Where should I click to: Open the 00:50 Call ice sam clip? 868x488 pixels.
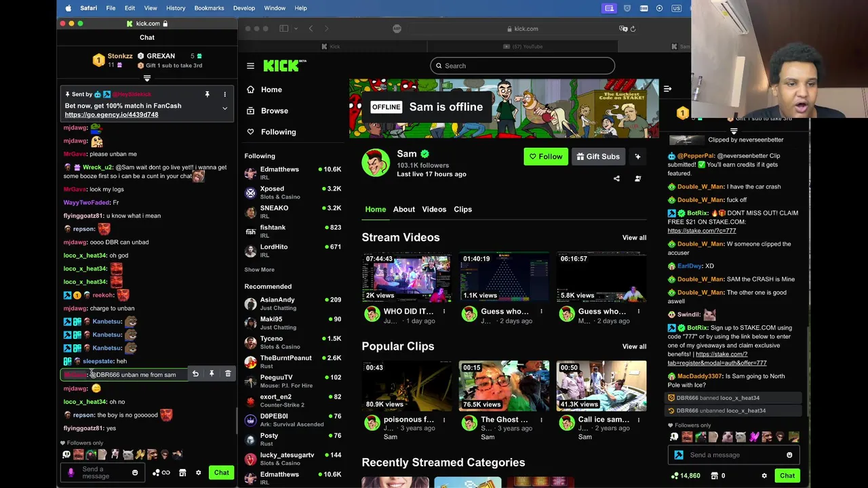(601, 386)
